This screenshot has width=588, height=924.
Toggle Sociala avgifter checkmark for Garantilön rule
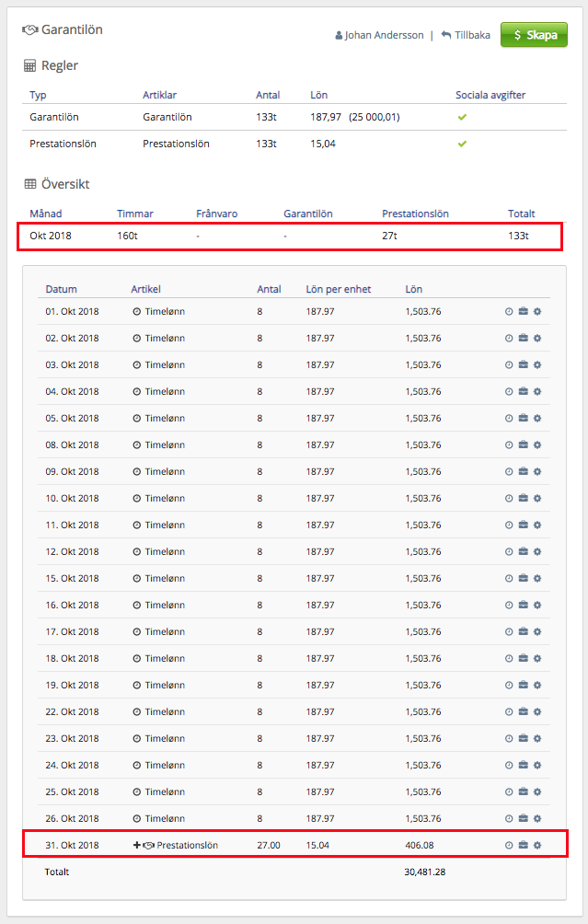tap(462, 118)
